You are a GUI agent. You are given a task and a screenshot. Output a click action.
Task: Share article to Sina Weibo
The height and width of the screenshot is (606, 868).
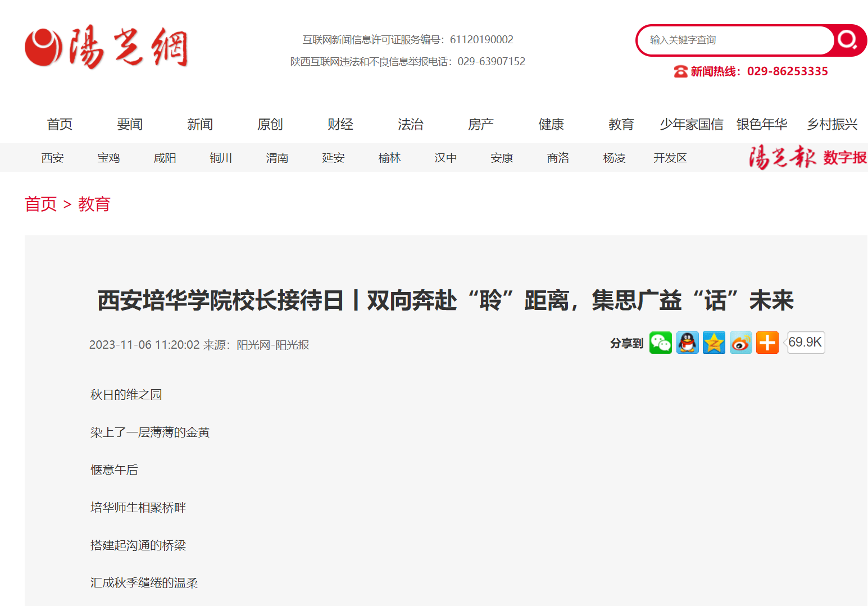pos(740,343)
